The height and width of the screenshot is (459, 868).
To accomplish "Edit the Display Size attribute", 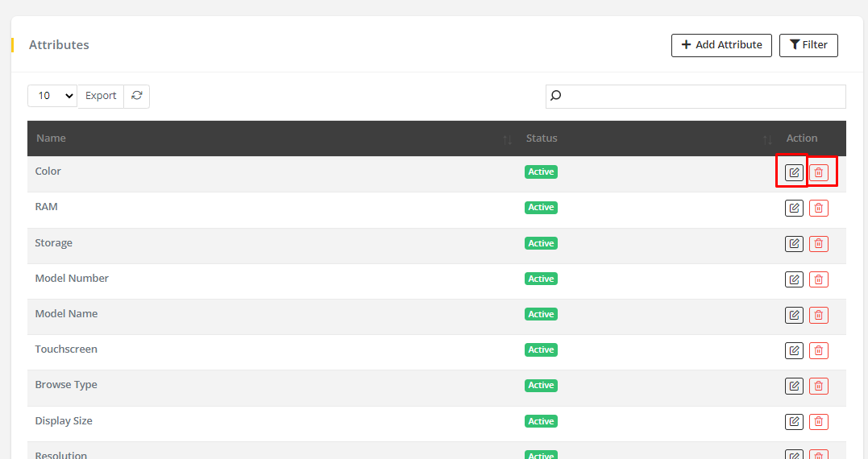I will click(794, 421).
